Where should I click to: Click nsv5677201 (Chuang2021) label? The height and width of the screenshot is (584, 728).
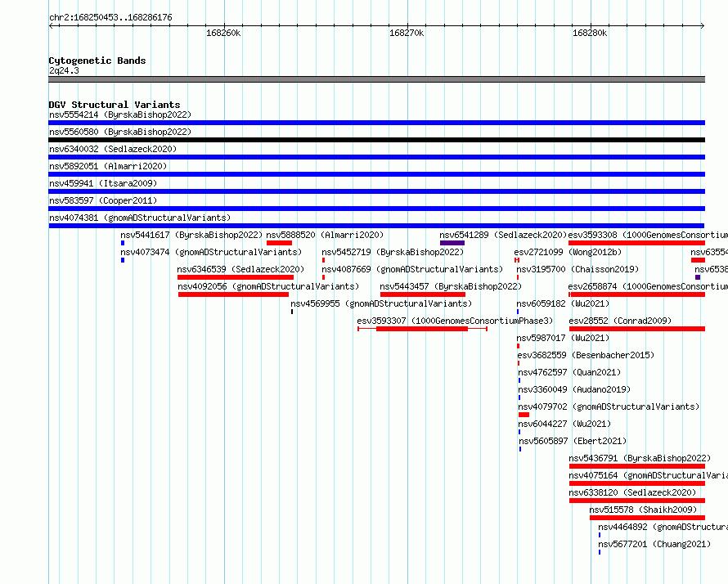(654, 544)
